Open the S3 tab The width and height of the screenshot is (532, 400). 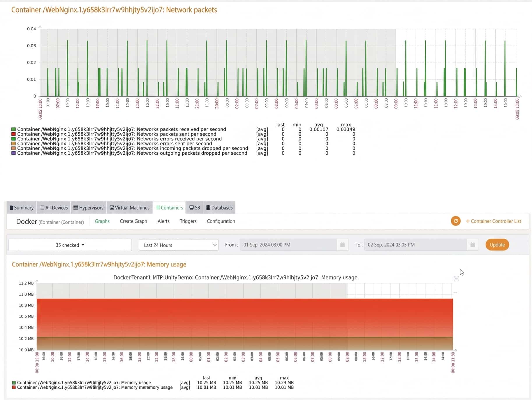[x=195, y=208]
